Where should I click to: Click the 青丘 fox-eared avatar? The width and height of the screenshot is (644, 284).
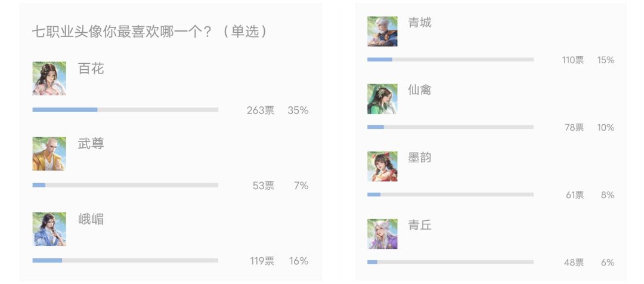pyautogui.click(x=382, y=233)
